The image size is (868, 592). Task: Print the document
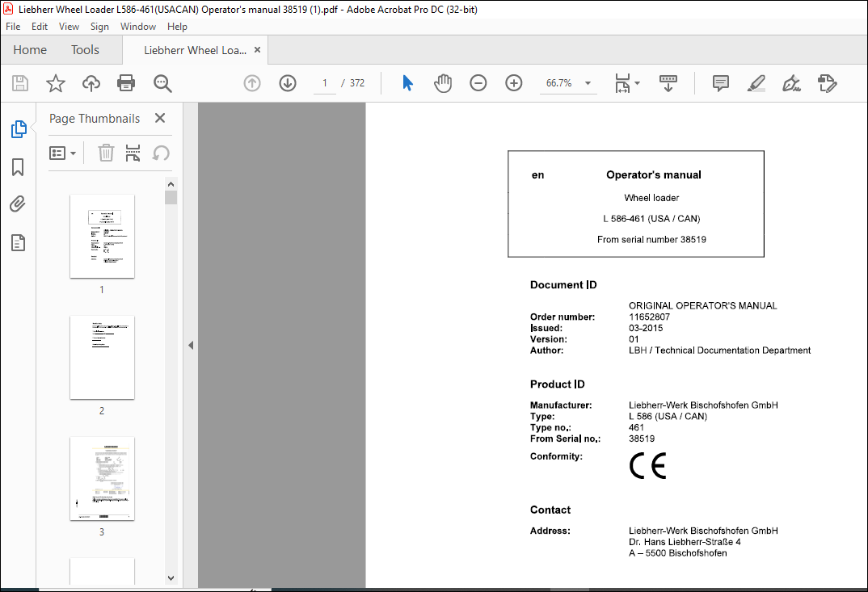point(126,83)
